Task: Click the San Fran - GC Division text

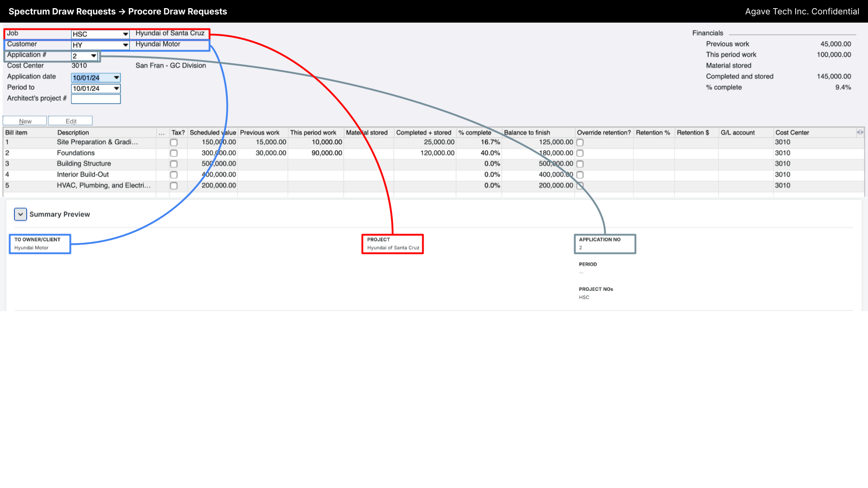Action: click(170, 66)
